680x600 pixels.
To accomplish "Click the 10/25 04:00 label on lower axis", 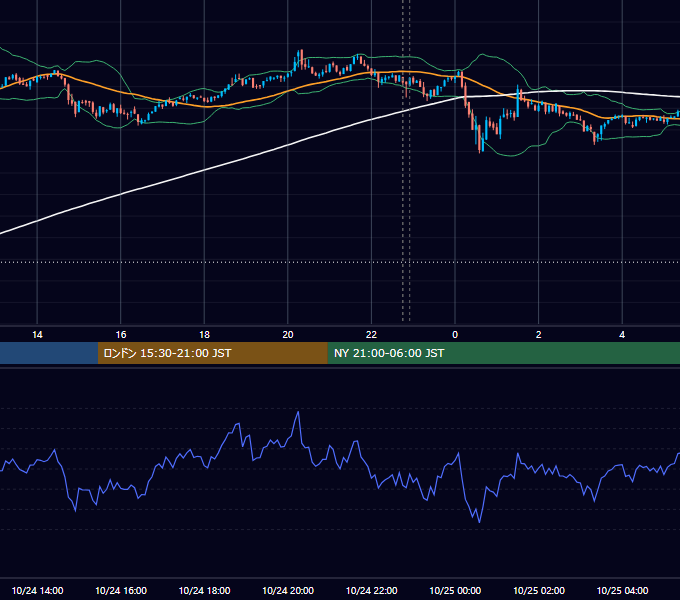I will coord(622,590).
